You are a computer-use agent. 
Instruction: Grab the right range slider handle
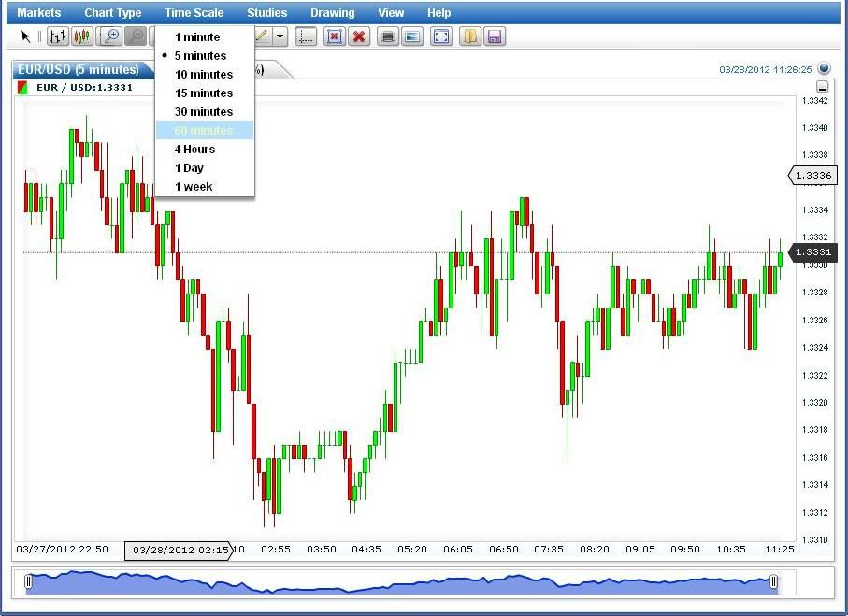click(x=773, y=581)
